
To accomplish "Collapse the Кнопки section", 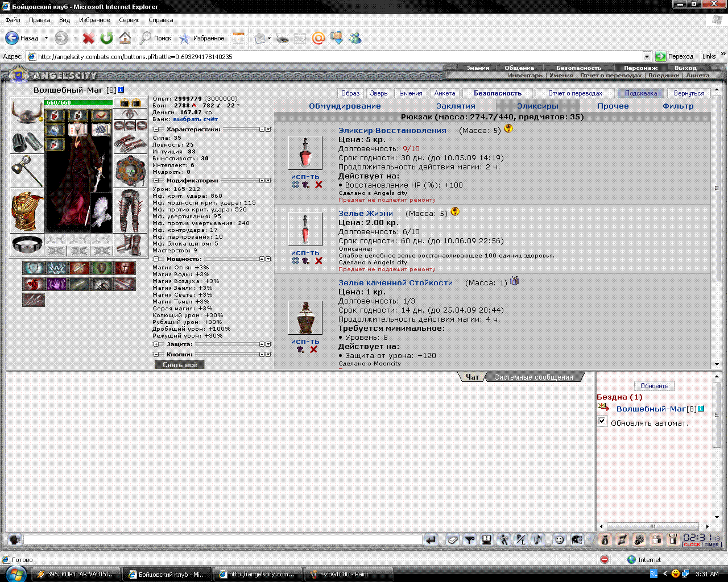I will [x=156, y=355].
